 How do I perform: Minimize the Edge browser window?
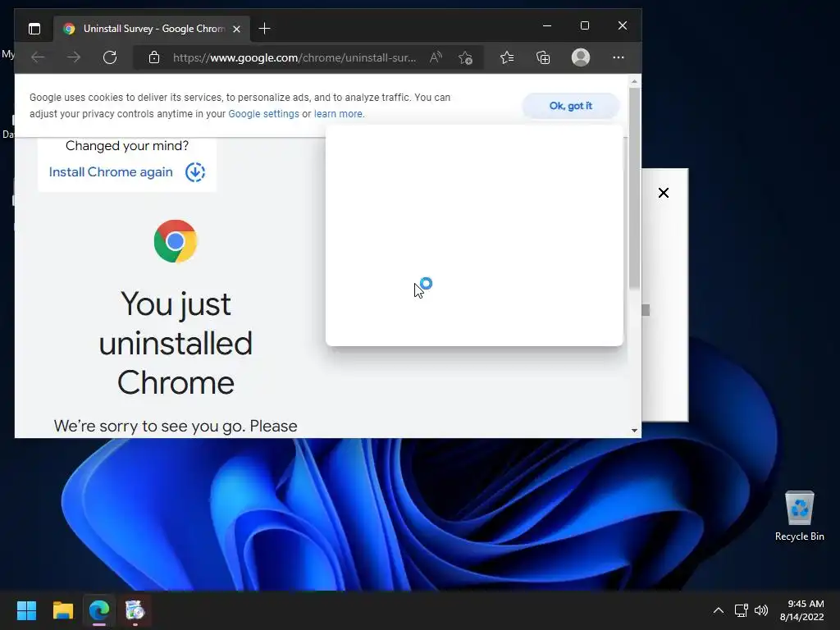point(547,25)
